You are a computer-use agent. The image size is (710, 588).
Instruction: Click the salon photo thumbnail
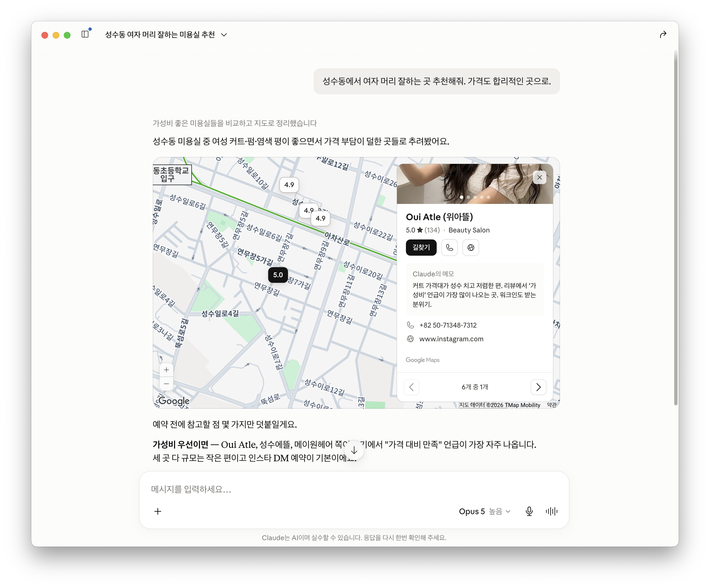point(475,184)
